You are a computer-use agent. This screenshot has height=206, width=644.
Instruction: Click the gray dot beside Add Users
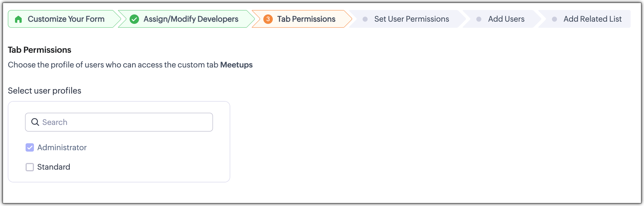(x=479, y=19)
